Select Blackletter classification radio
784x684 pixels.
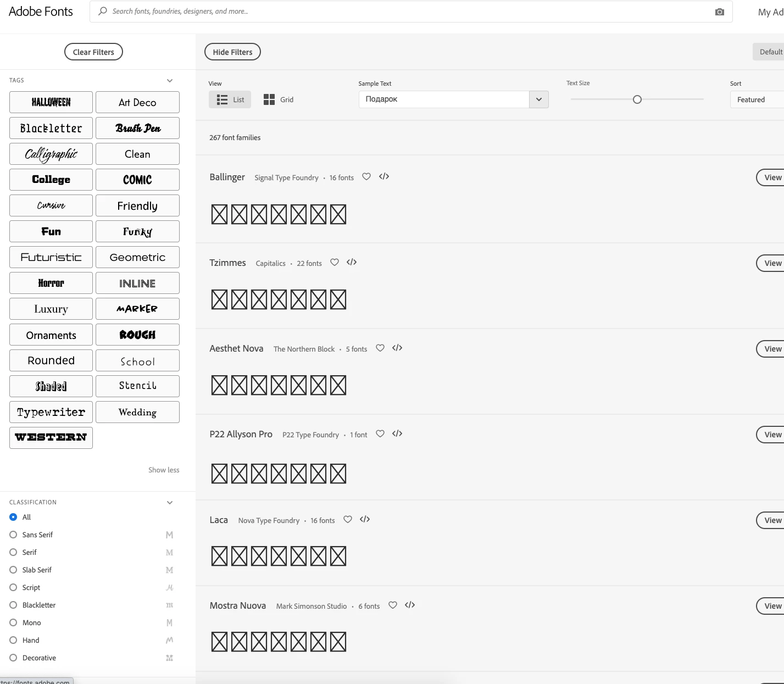(x=13, y=605)
